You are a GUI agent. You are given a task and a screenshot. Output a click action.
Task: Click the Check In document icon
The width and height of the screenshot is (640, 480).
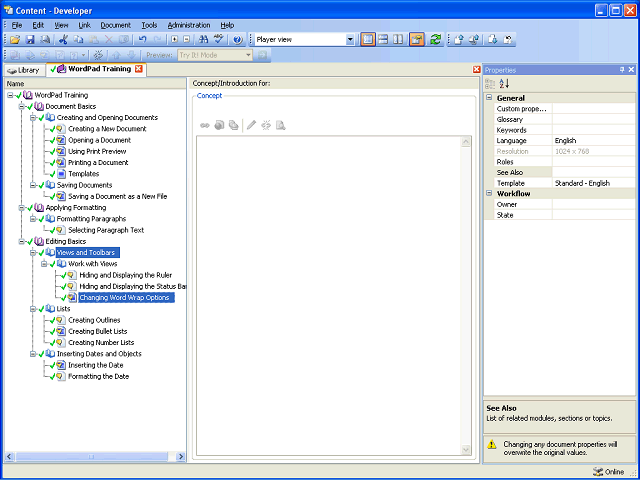459,40
